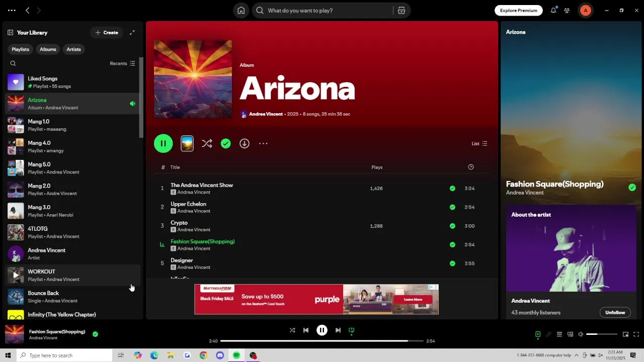Select the track Designer
644x362 pixels.
(182, 260)
